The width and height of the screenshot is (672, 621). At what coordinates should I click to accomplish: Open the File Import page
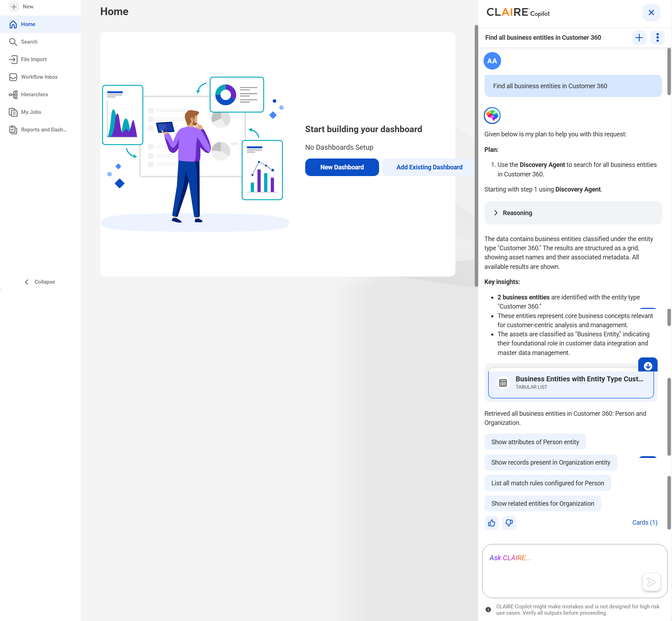[x=40, y=59]
